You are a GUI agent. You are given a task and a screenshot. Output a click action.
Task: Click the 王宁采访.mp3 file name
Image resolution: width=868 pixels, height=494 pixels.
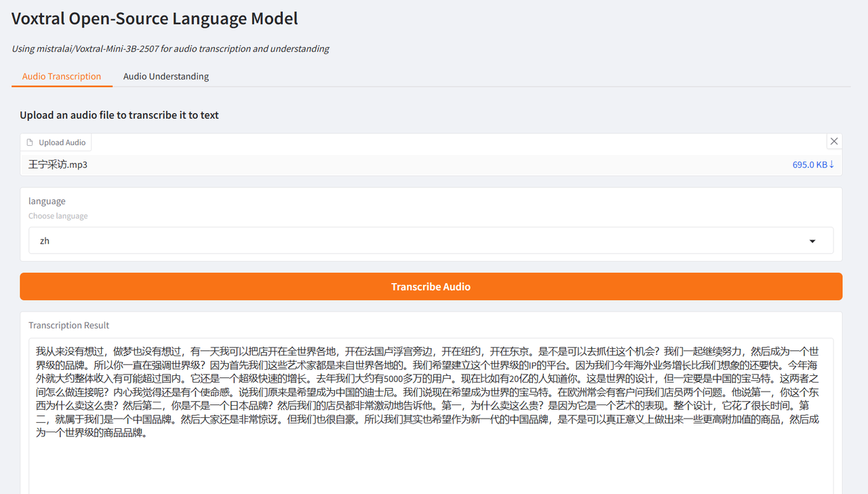(58, 164)
